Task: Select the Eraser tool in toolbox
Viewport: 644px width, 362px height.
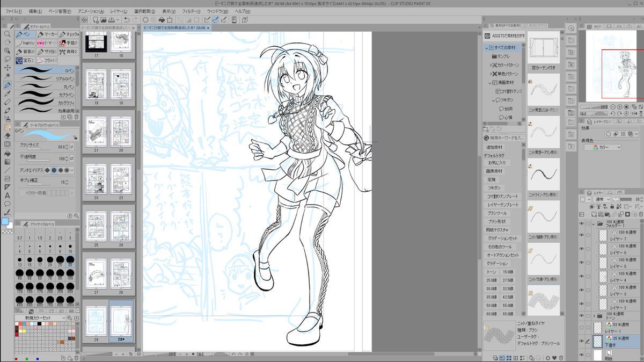Action: pos(8,135)
